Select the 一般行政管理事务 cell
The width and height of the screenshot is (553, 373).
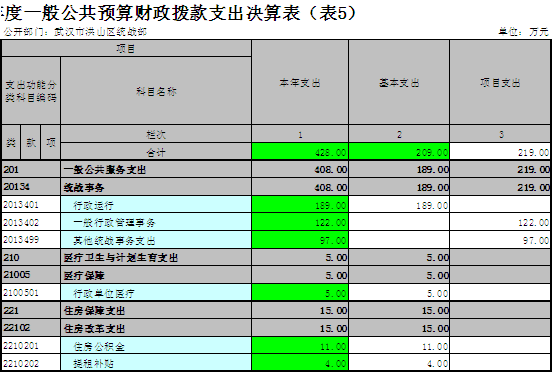click(156, 222)
